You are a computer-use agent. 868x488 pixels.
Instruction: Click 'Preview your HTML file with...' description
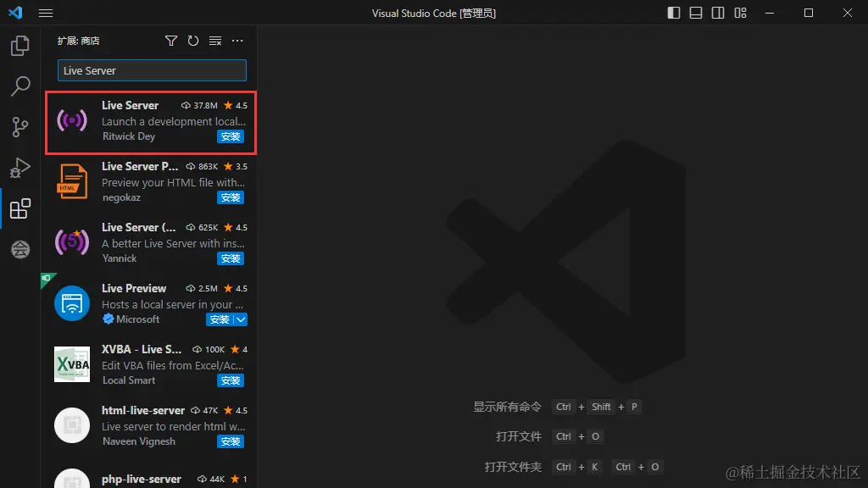(173, 183)
